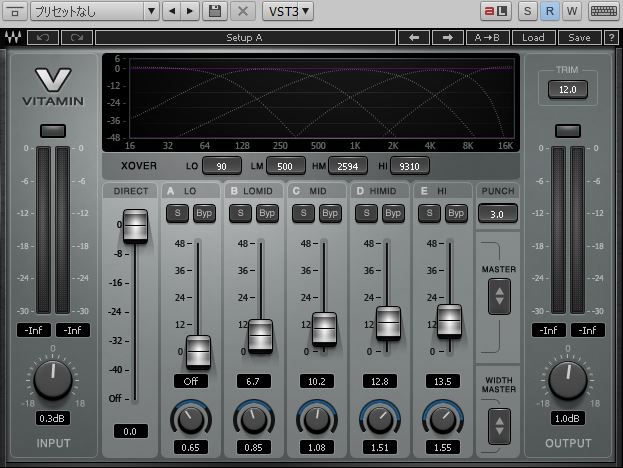Image resolution: width=623 pixels, height=468 pixels.
Task: Click the XOVER LO field showing 90
Action: 222,166
